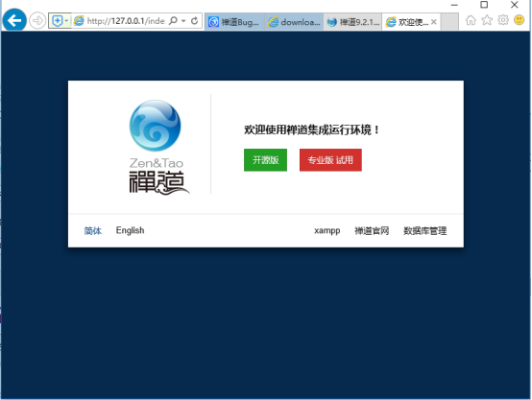Focus the address bar showing http://127.0.0.1

(x=126, y=21)
